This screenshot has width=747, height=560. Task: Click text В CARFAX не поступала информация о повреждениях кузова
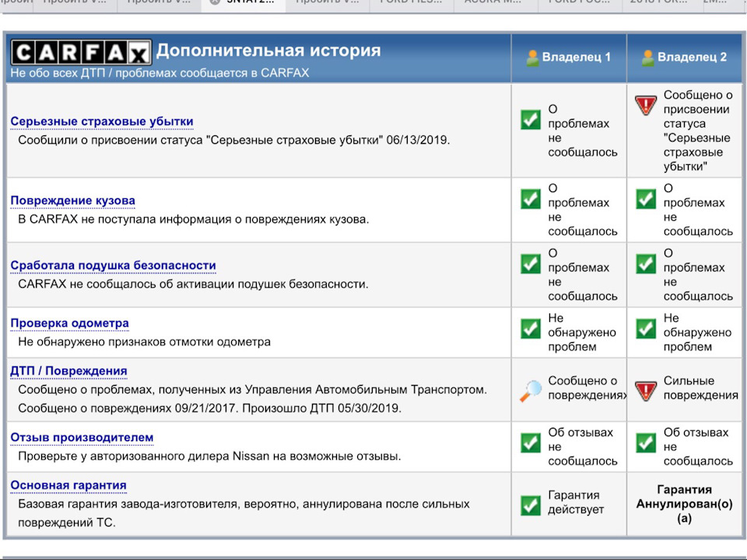(x=194, y=219)
